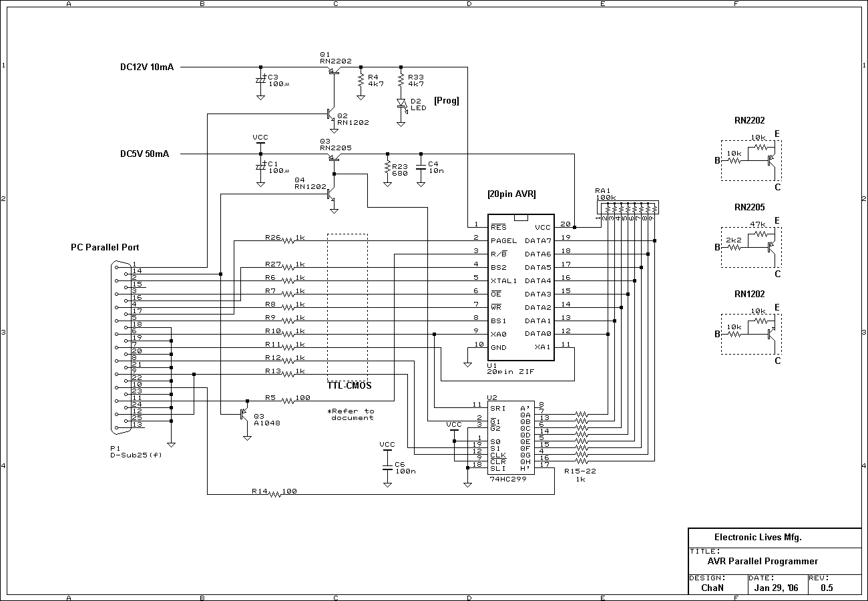Image resolution: width=868 pixels, height=601 pixels.
Task: Click the DC12V 10mA input label
Action: pos(146,67)
